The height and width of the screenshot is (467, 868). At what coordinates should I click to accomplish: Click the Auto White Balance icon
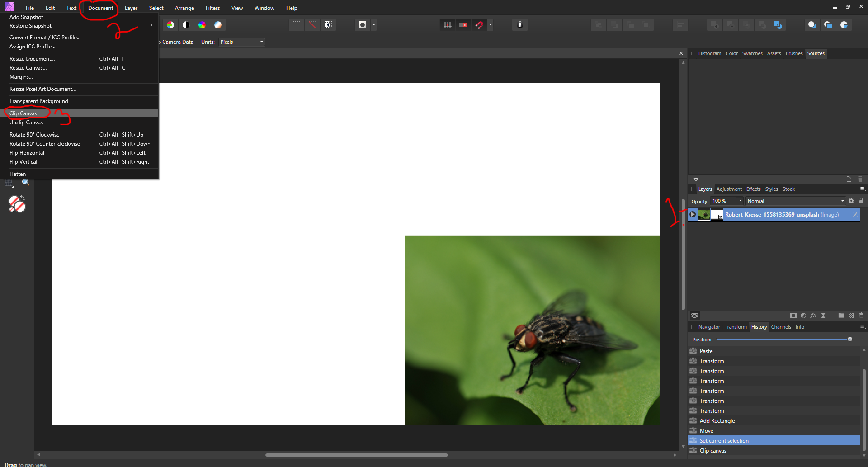tap(218, 25)
